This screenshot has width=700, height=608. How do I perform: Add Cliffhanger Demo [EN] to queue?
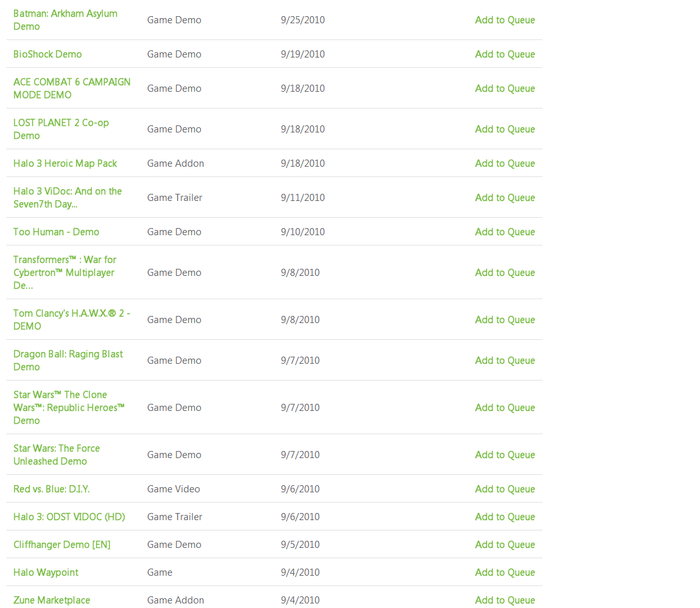tap(504, 545)
